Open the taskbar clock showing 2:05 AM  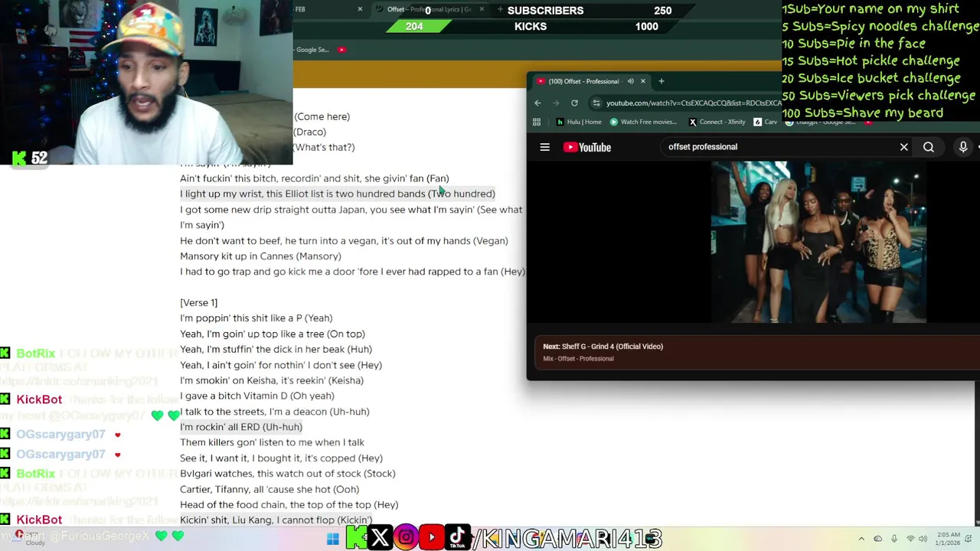(x=946, y=539)
